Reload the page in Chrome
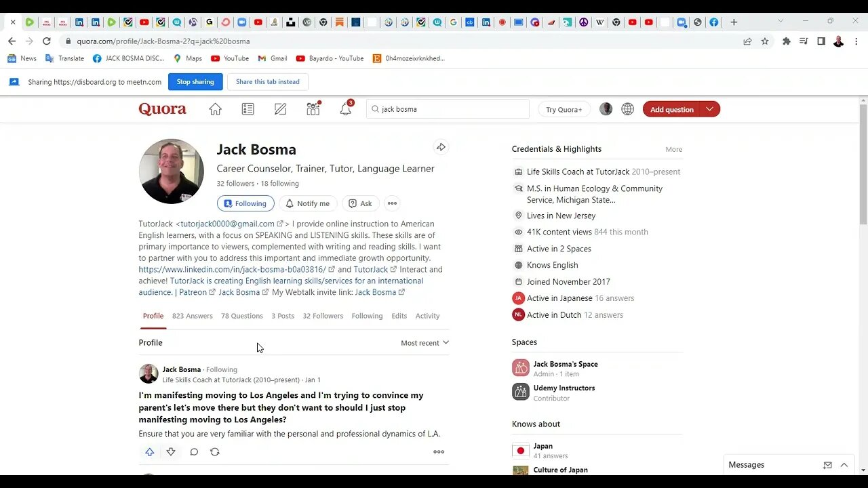Image resolution: width=868 pixels, height=488 pixels. pyautogui.click(x=46, y=41)
